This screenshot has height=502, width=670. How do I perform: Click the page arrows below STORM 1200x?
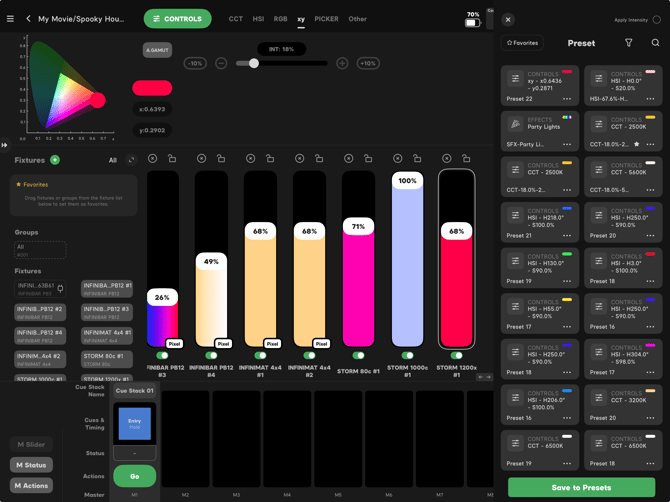pyautogui.click(x=485, y=377)
